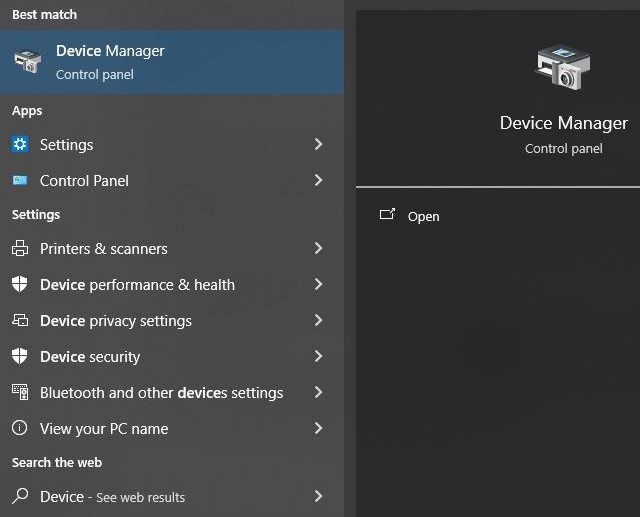640x517 pixels.
Task: Expand the Printers & scanners arrow
Action: [318, 248]
